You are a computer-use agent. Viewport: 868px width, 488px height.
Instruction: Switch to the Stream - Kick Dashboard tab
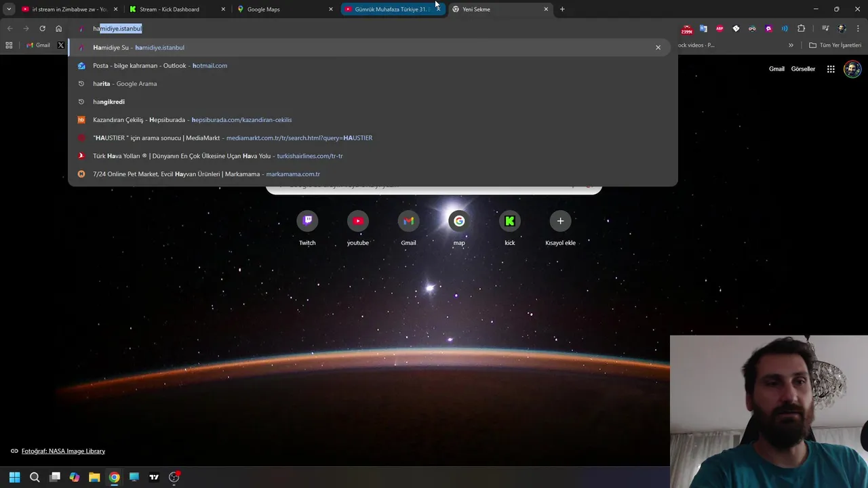pos(176,9)
